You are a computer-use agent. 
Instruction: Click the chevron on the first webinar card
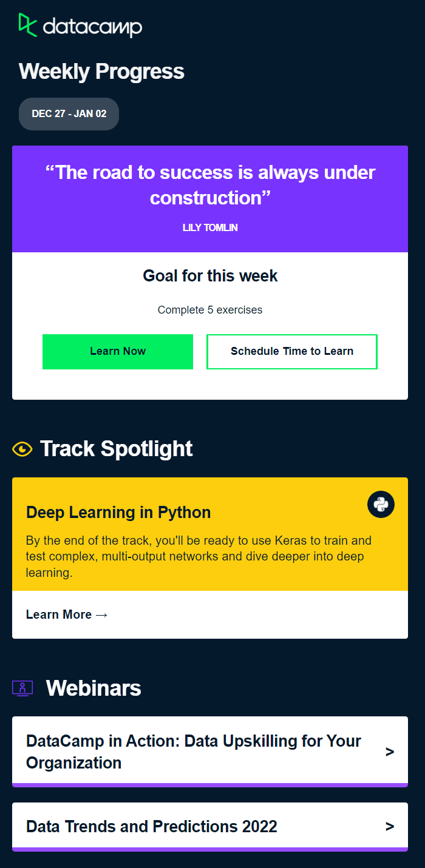pos(390,751)
